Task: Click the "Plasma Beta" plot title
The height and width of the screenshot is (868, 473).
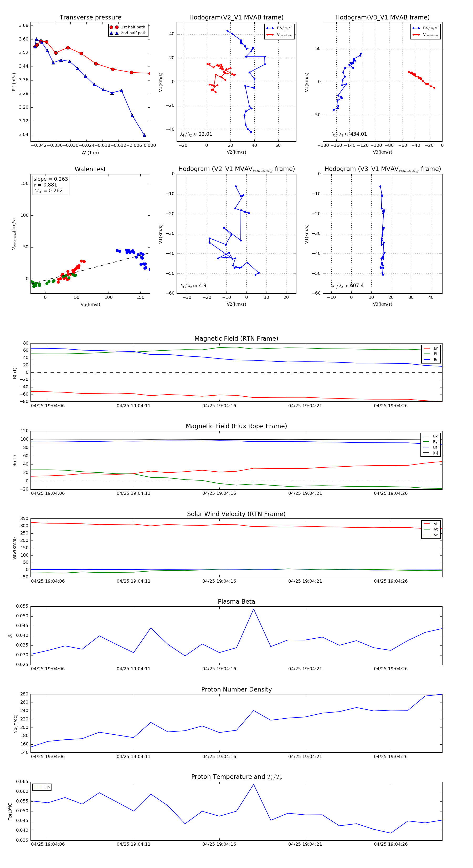Action: (x=236, y=602)
